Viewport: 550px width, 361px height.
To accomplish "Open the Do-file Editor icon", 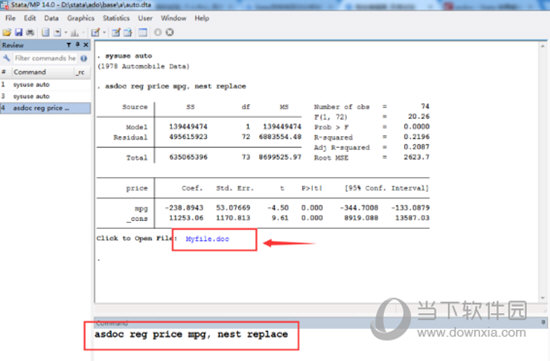I will [x=95, y=32].
